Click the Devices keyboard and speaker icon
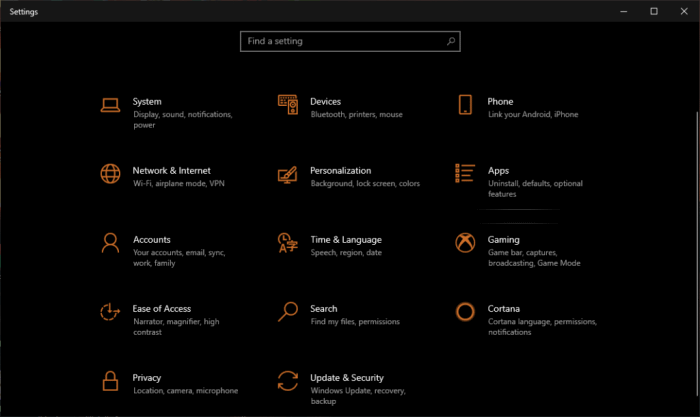700x417 pixels. 288,105
